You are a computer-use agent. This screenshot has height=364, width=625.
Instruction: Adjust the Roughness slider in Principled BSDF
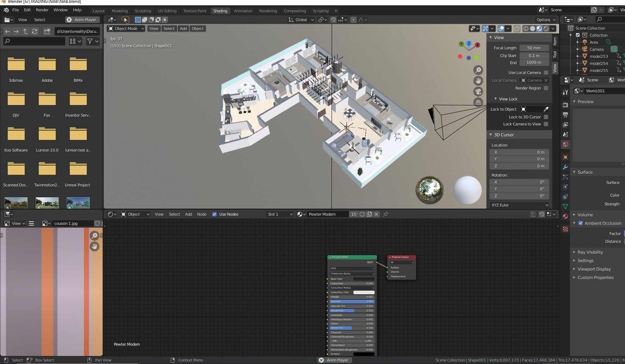tap(352, 310)
